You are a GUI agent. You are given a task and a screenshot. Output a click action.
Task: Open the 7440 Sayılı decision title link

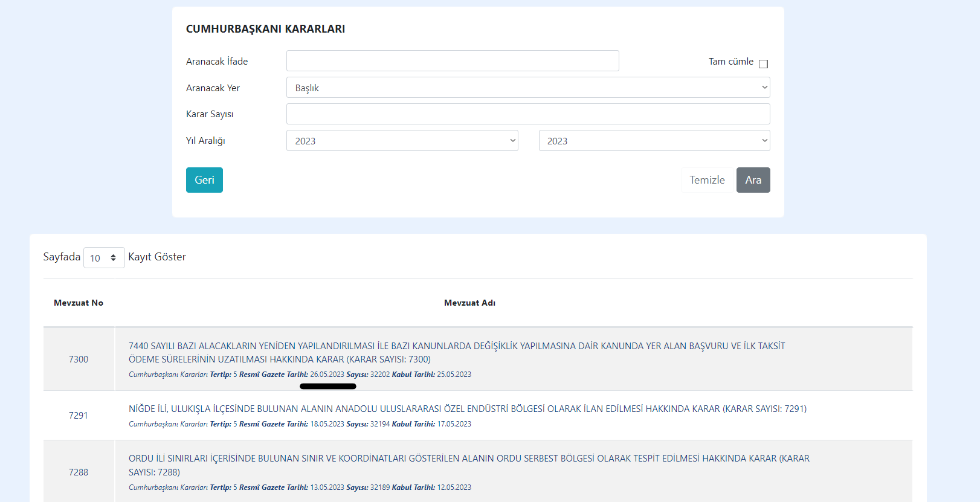coord(456,352)
